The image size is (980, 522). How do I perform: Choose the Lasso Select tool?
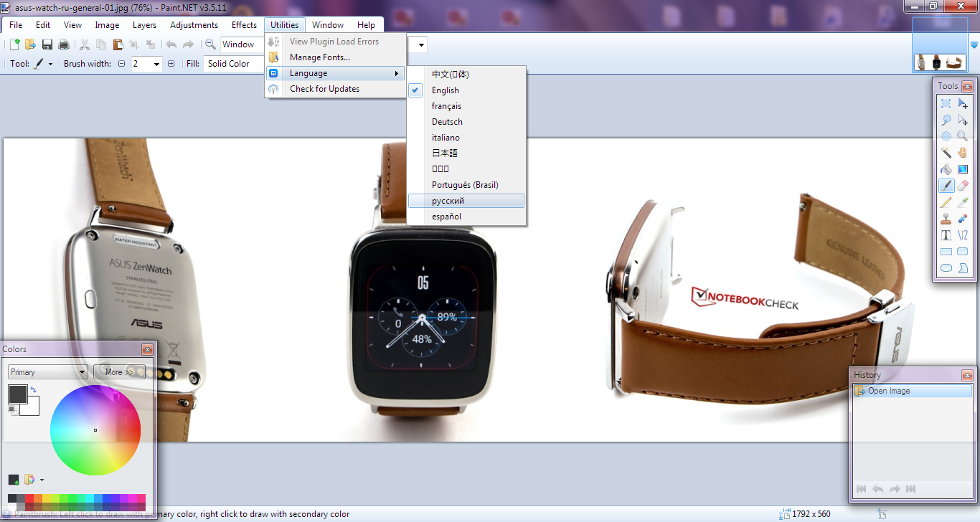(946, 120)
